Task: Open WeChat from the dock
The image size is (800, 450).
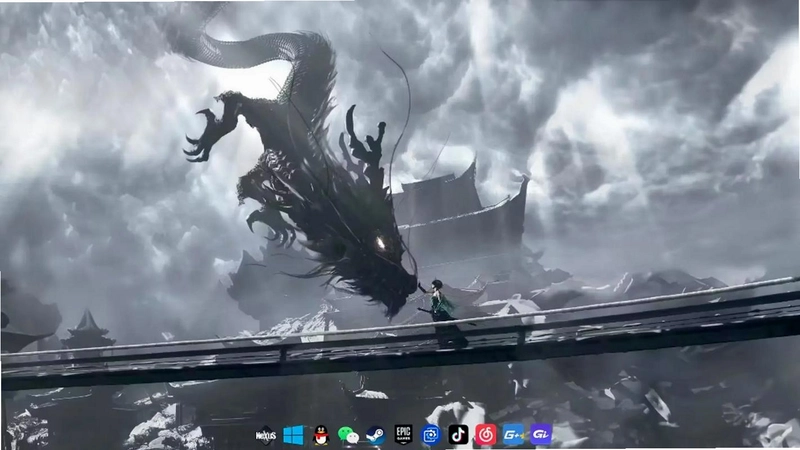Action: click(348, 435)
